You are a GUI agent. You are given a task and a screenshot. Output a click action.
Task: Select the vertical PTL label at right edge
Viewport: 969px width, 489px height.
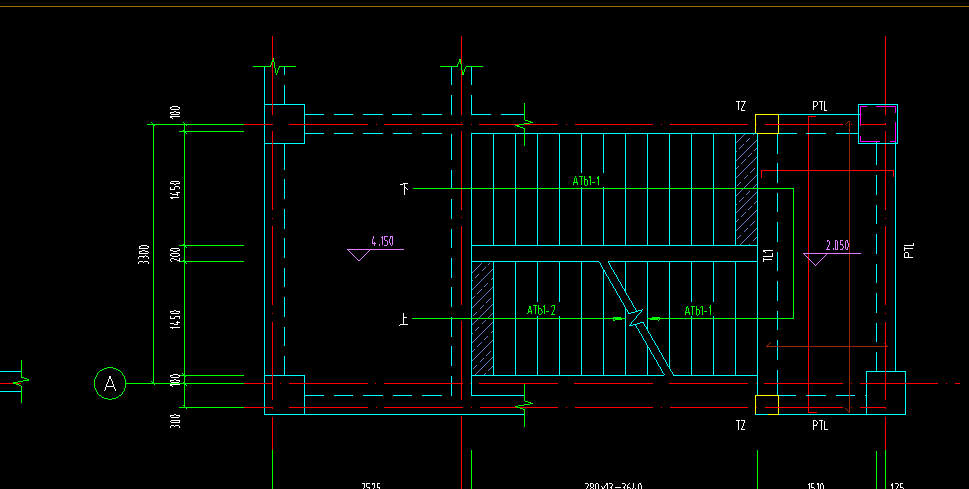(x=908, y=250)
